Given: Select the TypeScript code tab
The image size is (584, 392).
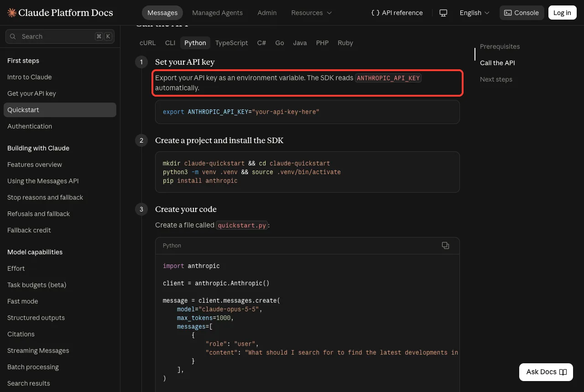Looking at the screenshot, I should 232,43.
